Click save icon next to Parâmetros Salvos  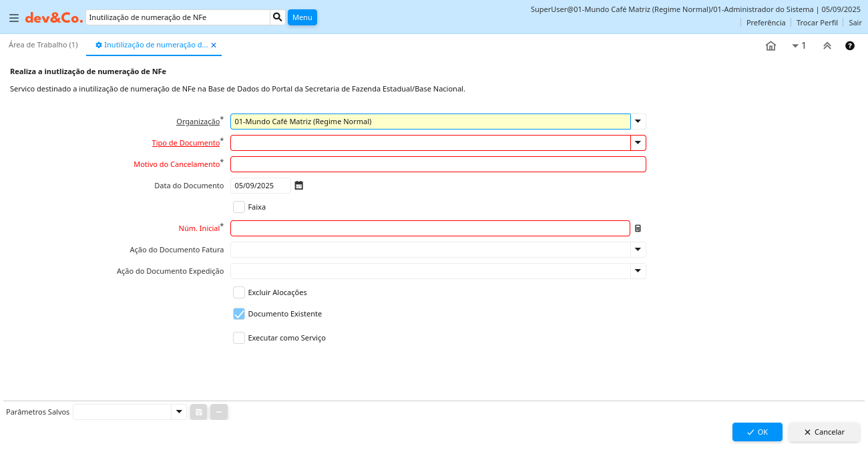click(198, 412)
